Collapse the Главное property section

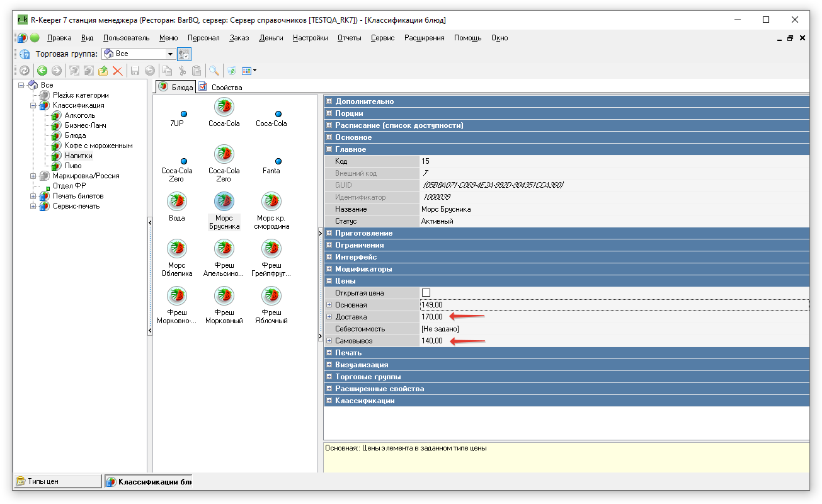tap(329, 149)
